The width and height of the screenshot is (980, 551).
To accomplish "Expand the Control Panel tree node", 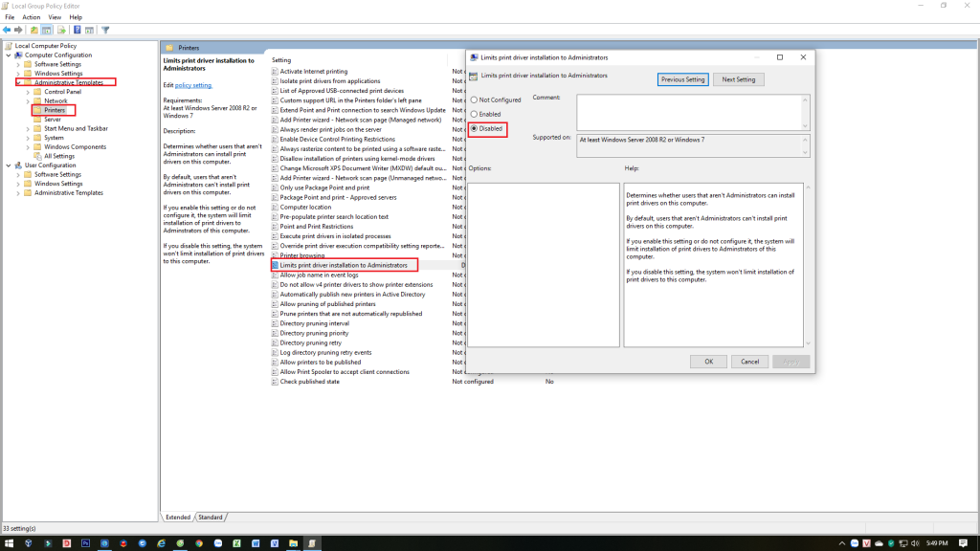I will click(x=28, y=92).
